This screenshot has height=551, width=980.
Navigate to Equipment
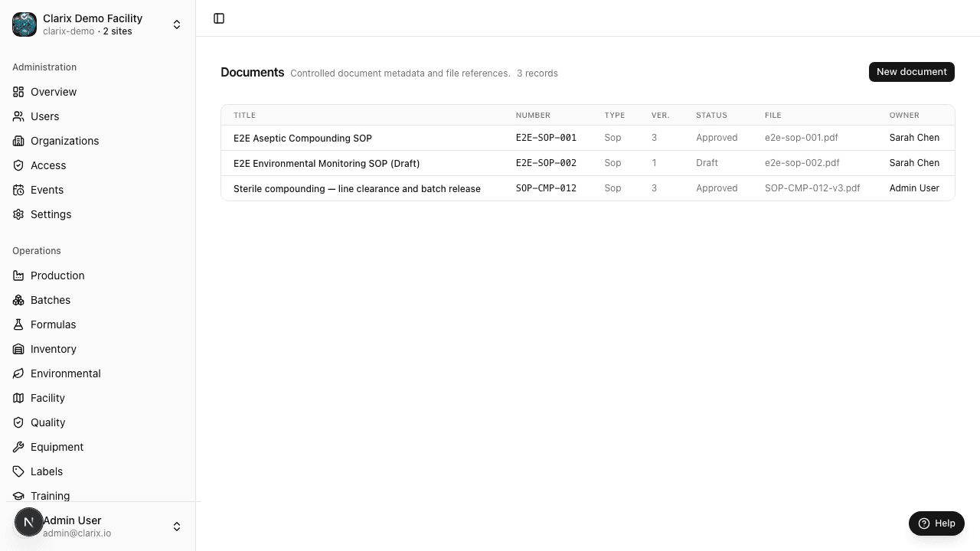[98, 447]
